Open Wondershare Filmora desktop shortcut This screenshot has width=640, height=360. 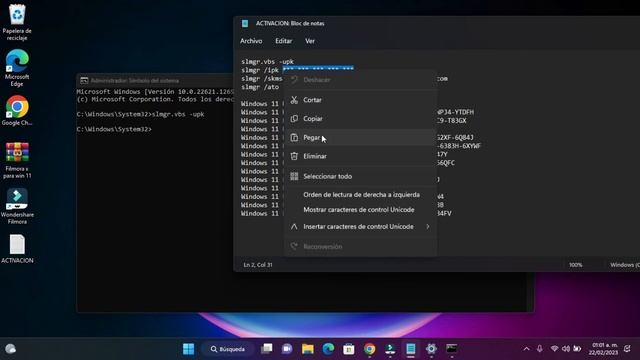pyautogui.click(x=17, y=206)
